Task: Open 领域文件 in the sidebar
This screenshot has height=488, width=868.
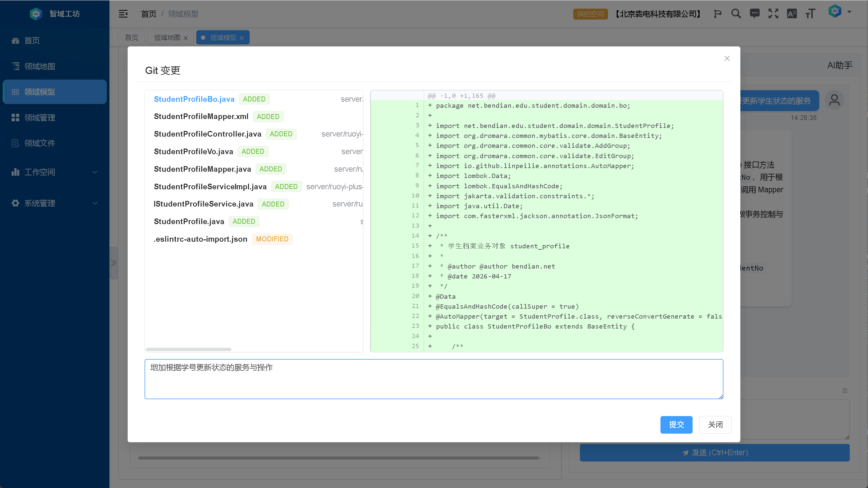Action: click(x=39, y=143)
